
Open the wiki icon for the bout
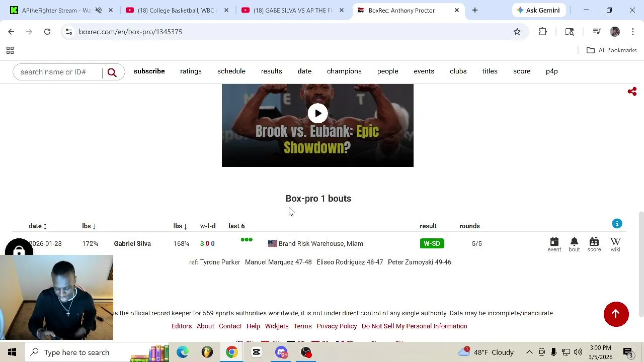(x=615, y=244)
